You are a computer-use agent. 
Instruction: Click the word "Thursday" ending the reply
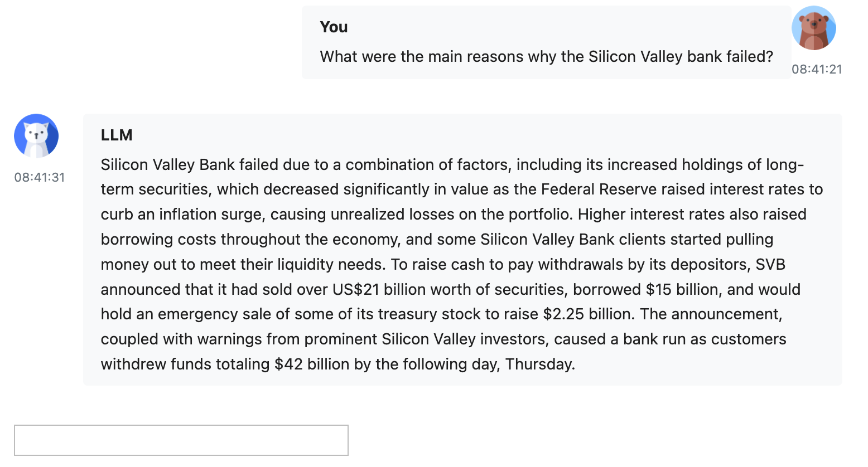point(538,364)
